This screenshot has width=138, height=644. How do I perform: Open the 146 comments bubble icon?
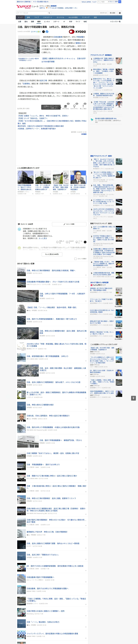pos(33,32)
